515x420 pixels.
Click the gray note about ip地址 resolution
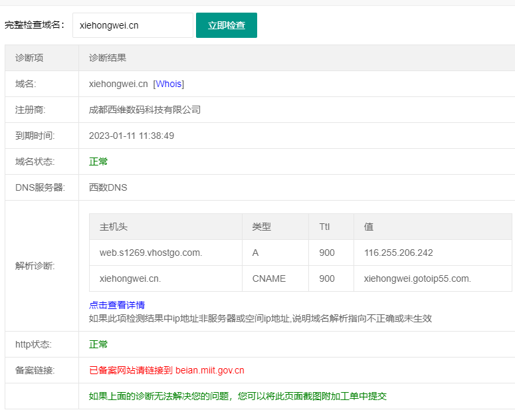[x=260, y=318]
